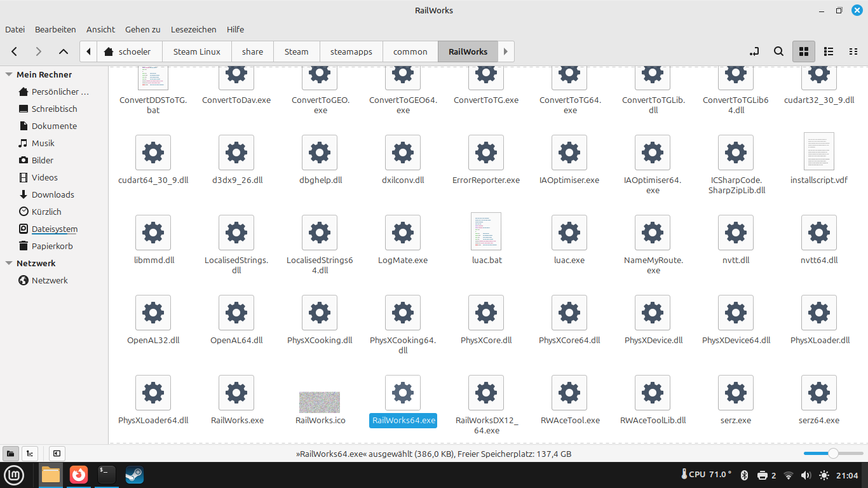Select the serz.exe file icon

pos(736,393)
